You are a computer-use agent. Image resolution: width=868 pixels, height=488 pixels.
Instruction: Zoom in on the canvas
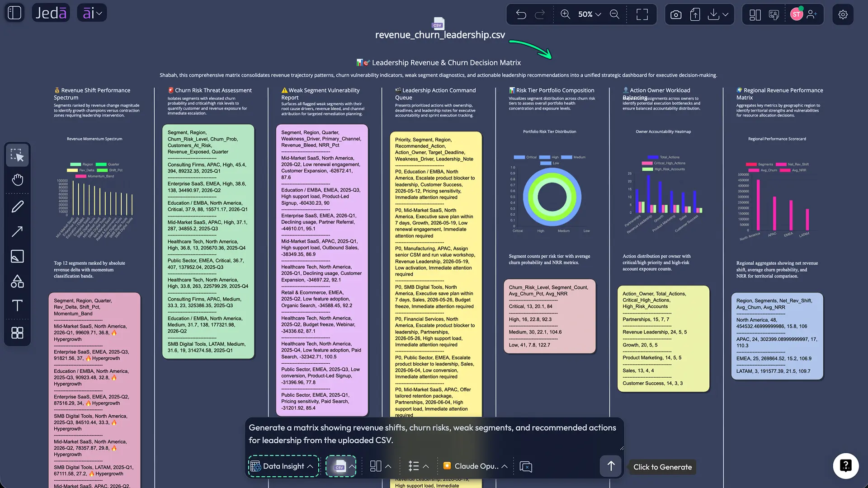click(565, 14)
